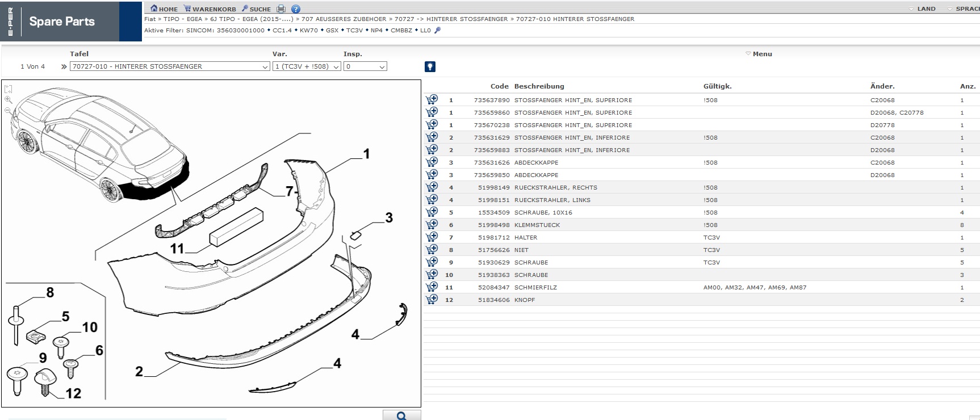This screenshot has height=420, width=980.
Task: Add KNOPF 51834606 to the cart
Action: point(432,299)
